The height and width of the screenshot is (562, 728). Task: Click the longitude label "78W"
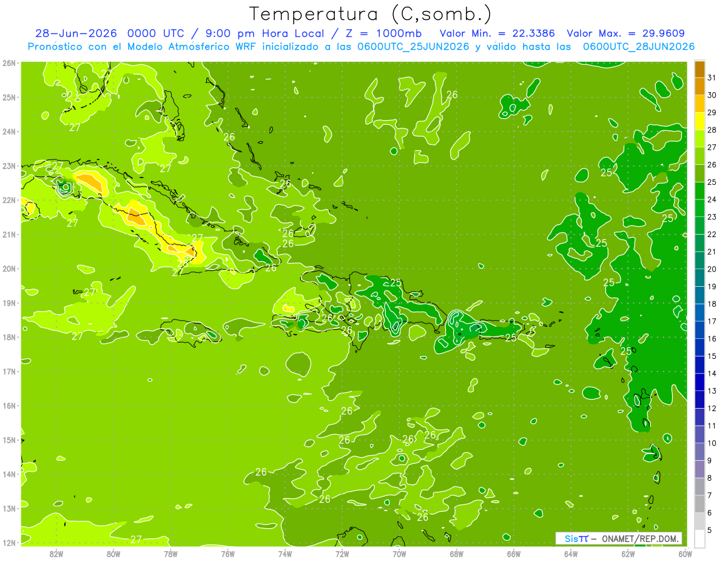pos(170,554)
